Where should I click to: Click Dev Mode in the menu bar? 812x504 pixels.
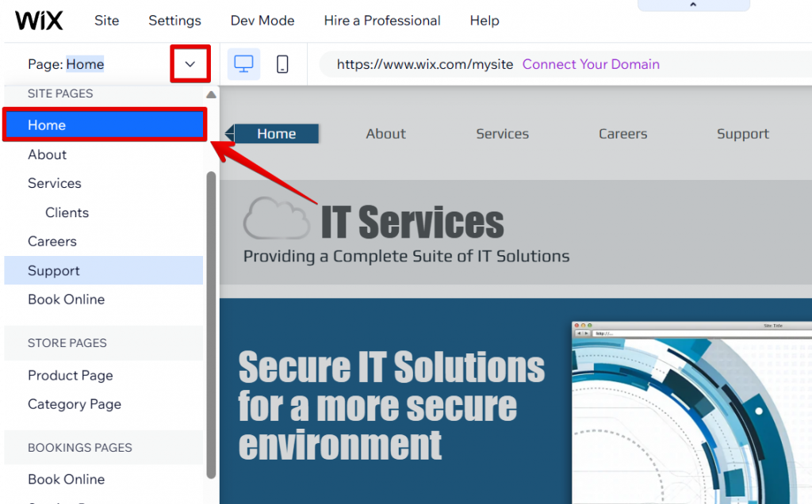click(x=262, y=21)
